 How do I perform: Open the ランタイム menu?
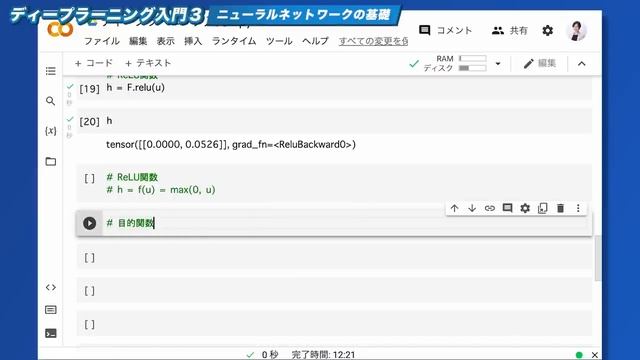tap(234, 41)
